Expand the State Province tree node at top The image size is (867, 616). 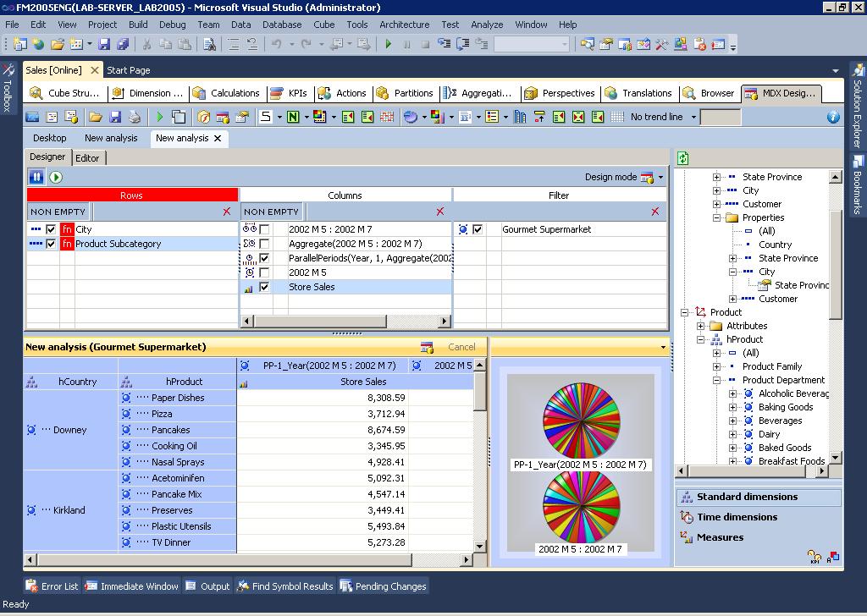click(x=716, y=177)
